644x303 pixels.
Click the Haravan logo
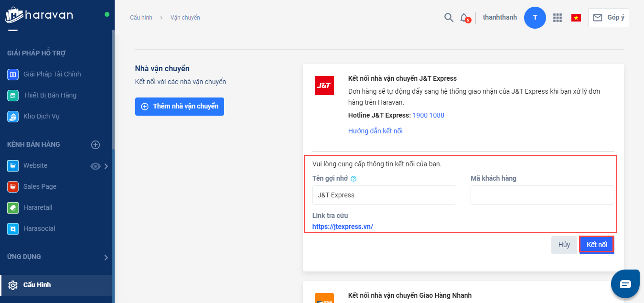pos(39,15)
